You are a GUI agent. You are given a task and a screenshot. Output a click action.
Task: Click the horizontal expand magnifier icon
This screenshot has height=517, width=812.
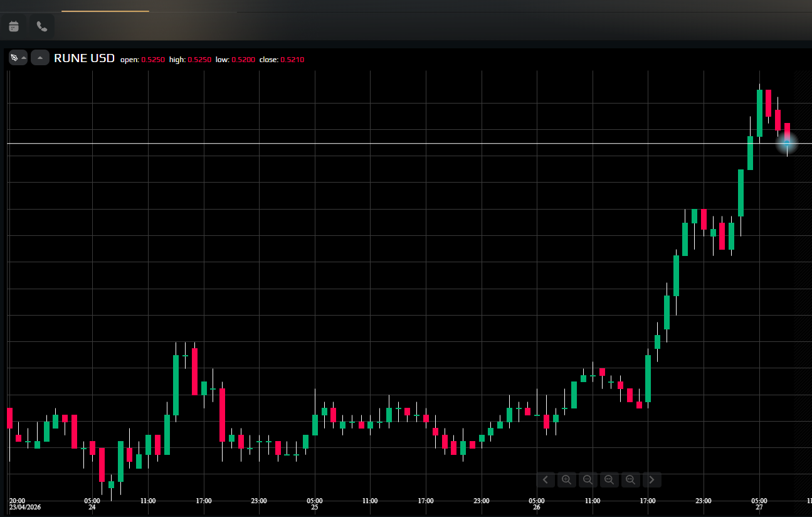(x=630, y=480)
